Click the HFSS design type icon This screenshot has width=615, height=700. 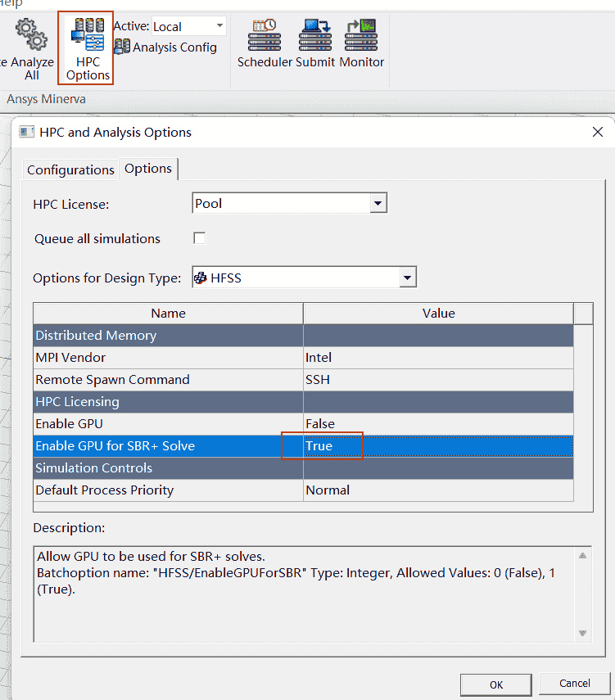click(201, 278)
